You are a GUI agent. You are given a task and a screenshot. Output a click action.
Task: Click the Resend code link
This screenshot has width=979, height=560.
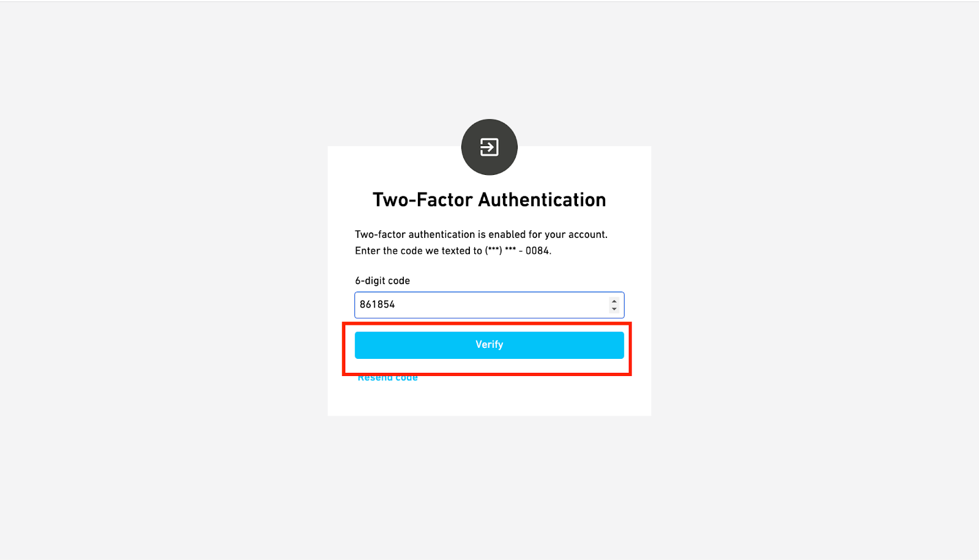pyautogui.click(x=387, y=378)
